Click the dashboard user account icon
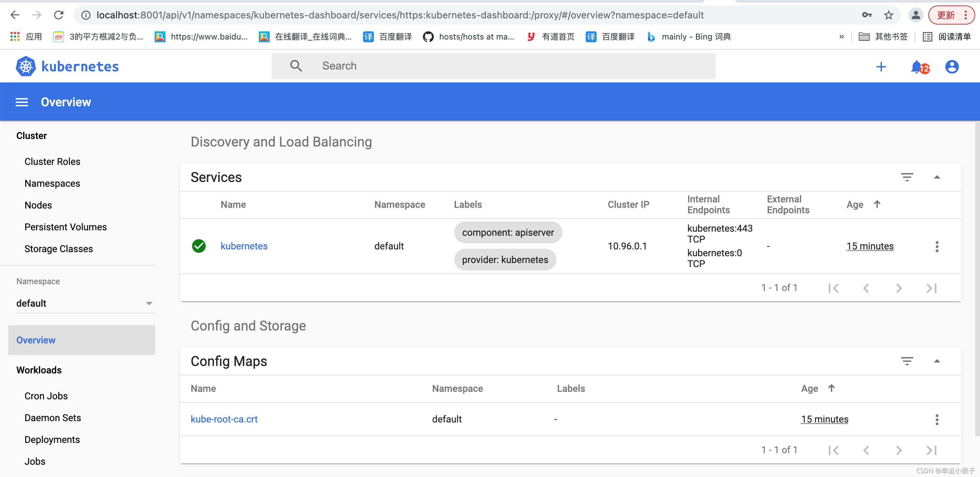The height and width of the screenshot is (477, 980). pyautogui.click(x=951, y=67)
